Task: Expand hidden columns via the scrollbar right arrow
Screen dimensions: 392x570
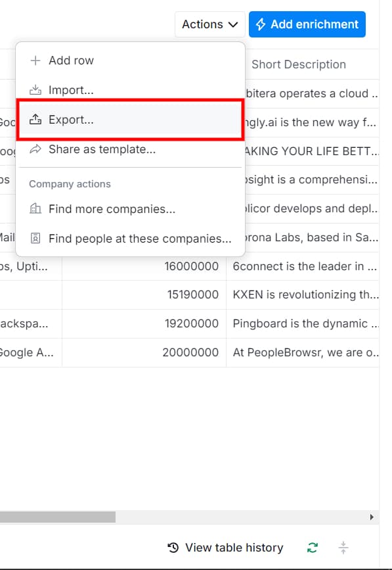Action: coord(374,518)
